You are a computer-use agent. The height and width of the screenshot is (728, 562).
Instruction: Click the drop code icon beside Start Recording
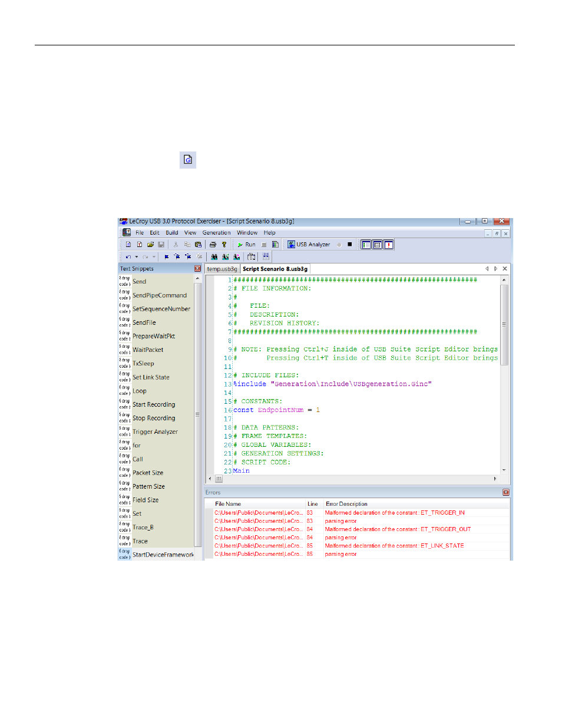tap(124, 404)
